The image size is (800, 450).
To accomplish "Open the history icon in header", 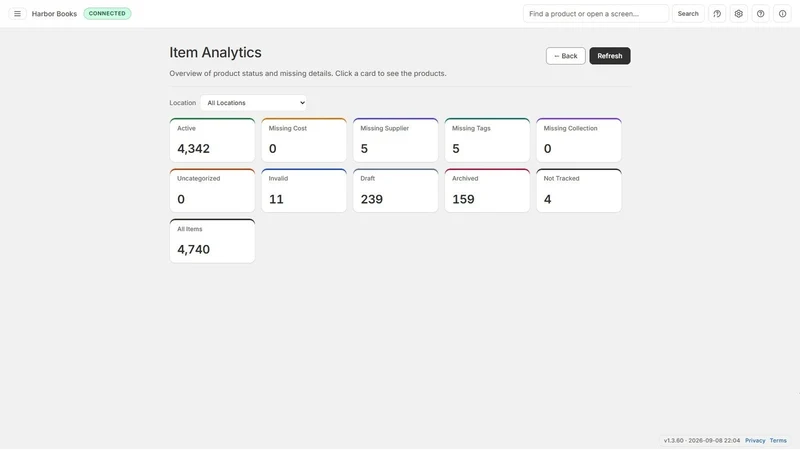I will (717, 14).
